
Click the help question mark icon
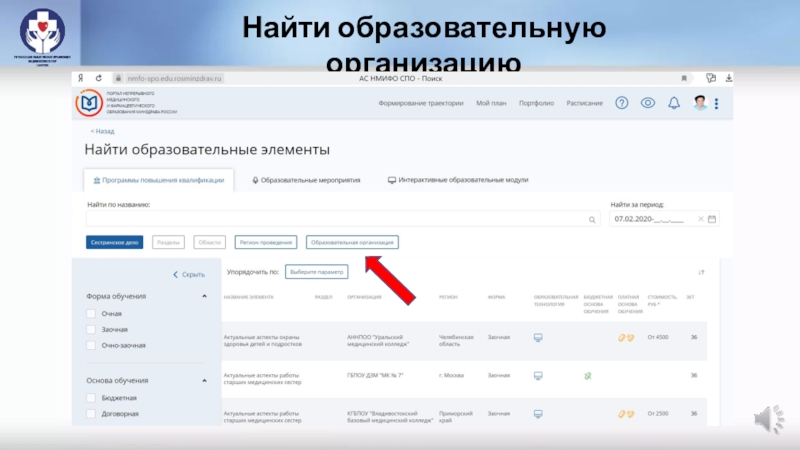[622, 103]
